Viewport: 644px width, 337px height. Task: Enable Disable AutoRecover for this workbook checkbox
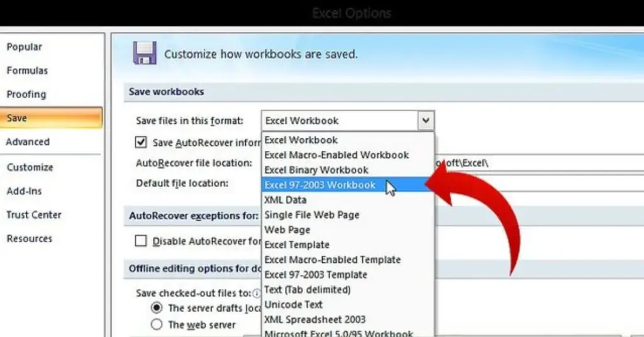pyautogui.click(x=141, y=241)
